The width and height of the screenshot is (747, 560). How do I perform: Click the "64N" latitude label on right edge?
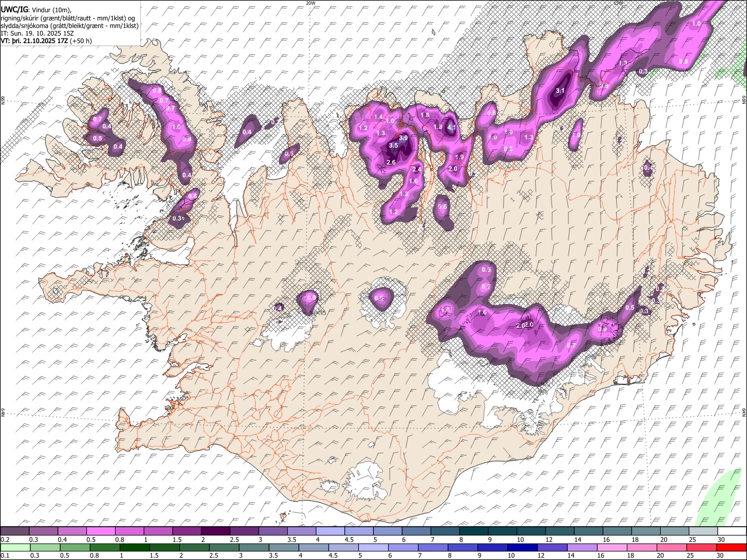744,412
